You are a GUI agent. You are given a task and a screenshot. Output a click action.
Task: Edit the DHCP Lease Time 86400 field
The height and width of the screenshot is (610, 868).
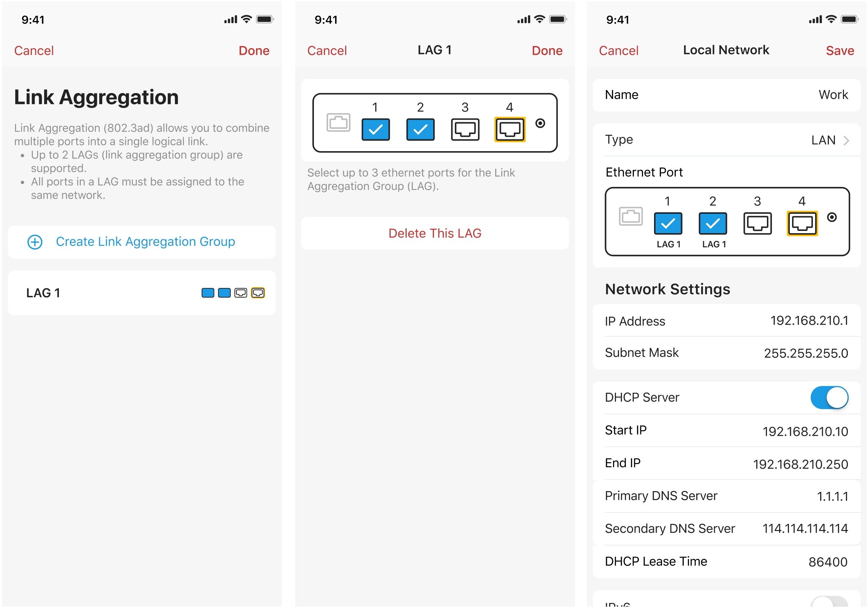click(x=727, y=562)
